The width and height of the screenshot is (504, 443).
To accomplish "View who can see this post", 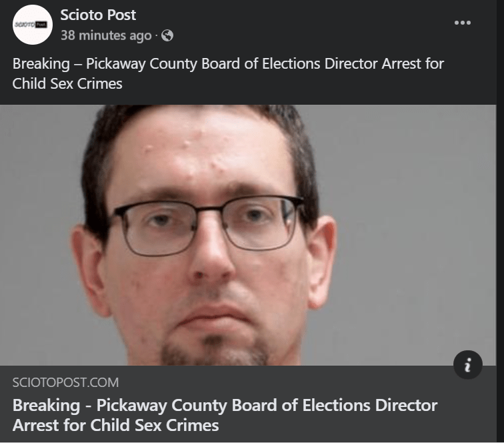I will pyautogui.click(x=167, y=35).
